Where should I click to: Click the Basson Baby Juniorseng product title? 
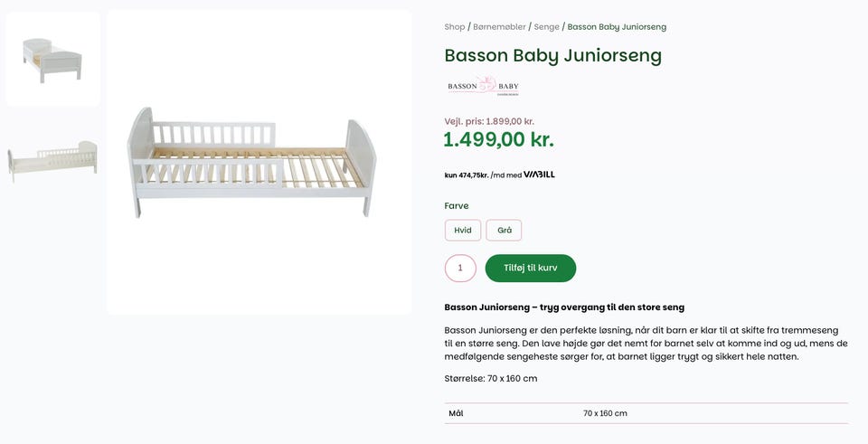552,55
